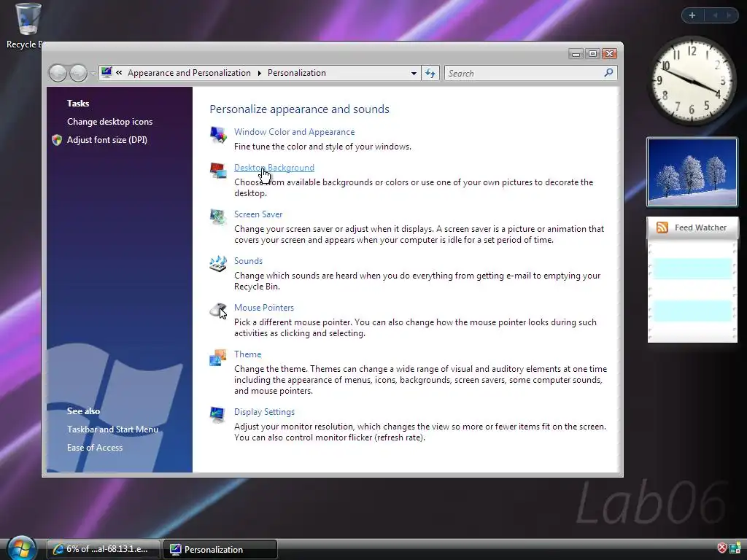The height and width of the screenshot is (560, 747).
Task: Open the Mouse Pointers link
Action: [264, 308]
